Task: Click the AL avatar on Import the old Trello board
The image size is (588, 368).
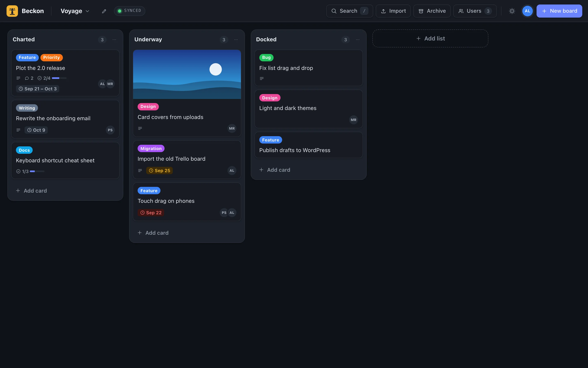Action: (232, 171)
